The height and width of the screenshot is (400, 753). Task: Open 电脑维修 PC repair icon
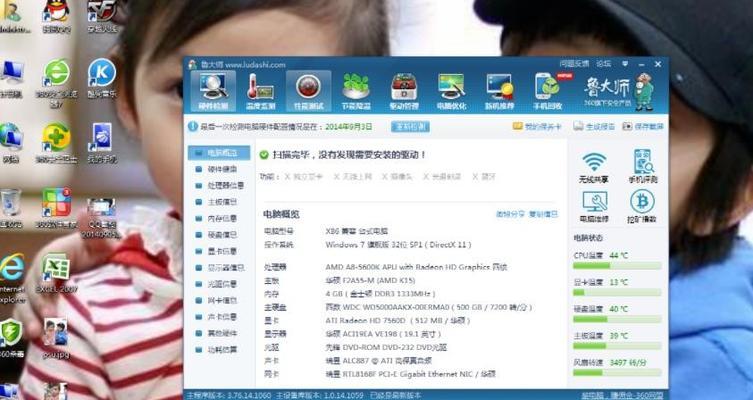pyautogui.click(x=594, y=206)
